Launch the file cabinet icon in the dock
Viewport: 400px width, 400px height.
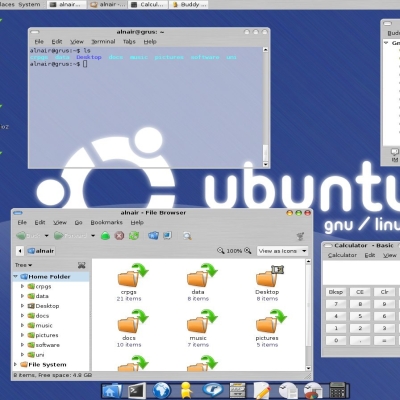click(237, 391)
